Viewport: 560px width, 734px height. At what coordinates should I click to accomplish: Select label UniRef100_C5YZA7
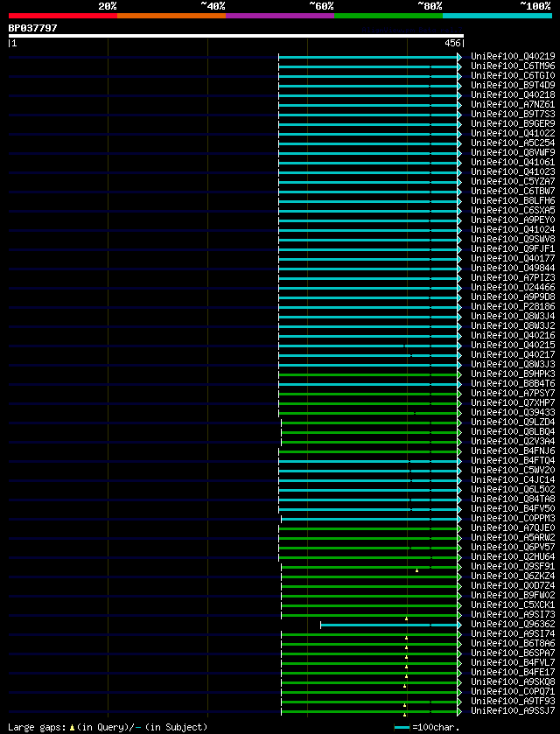pos(513,182)
